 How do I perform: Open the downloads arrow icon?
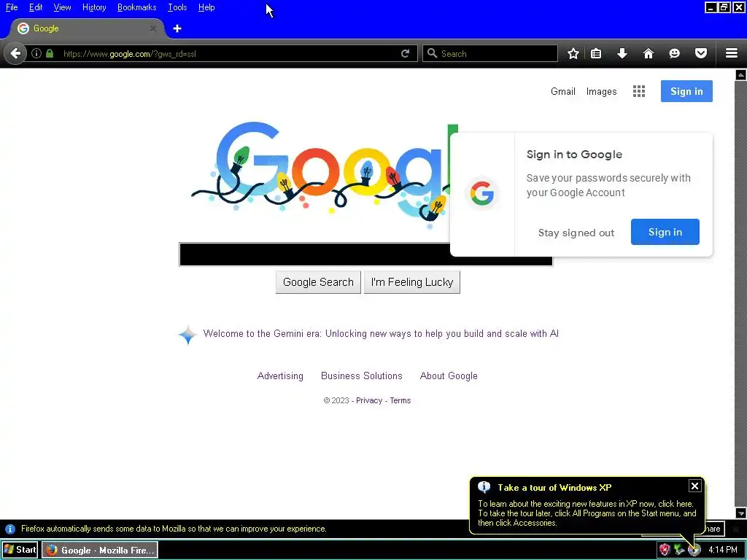[x=622, y=53]
